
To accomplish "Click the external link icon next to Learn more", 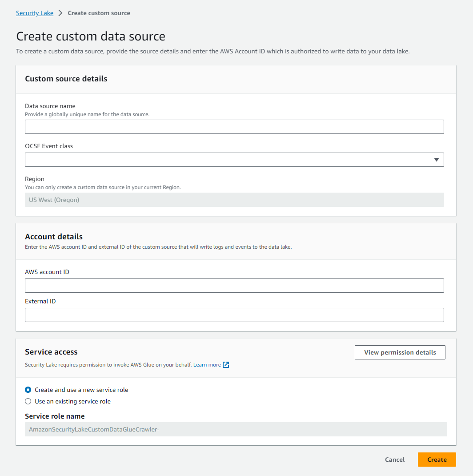I will [x=226, y=365].
